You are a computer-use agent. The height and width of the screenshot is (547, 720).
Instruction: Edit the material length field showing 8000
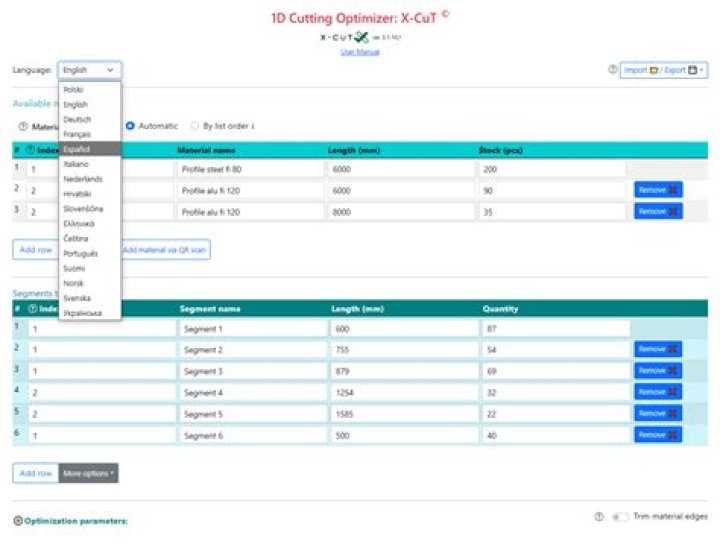click(401, 212)
